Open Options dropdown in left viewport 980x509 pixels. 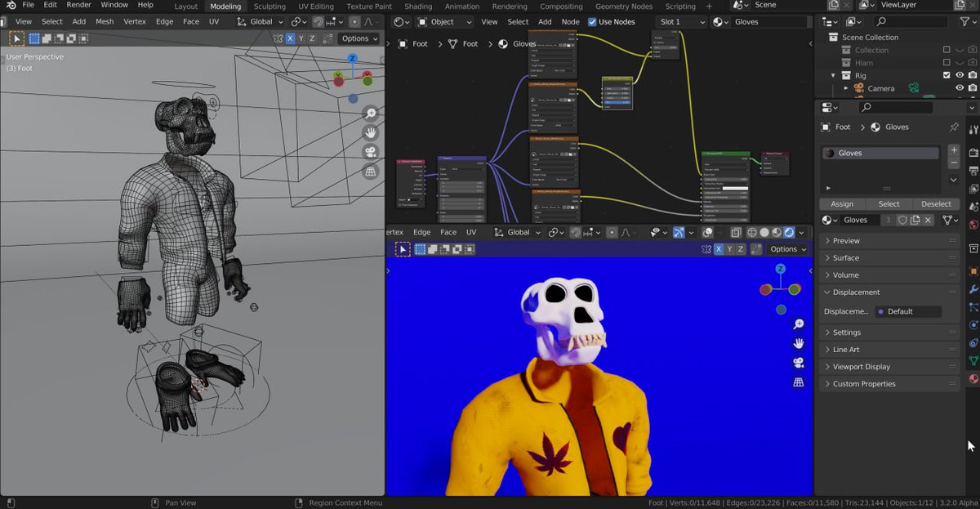pos(359,38)
